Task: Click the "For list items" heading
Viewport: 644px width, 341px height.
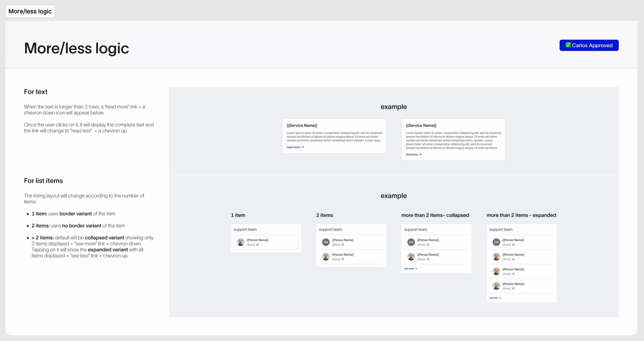Action: click(x=43, y=181)
